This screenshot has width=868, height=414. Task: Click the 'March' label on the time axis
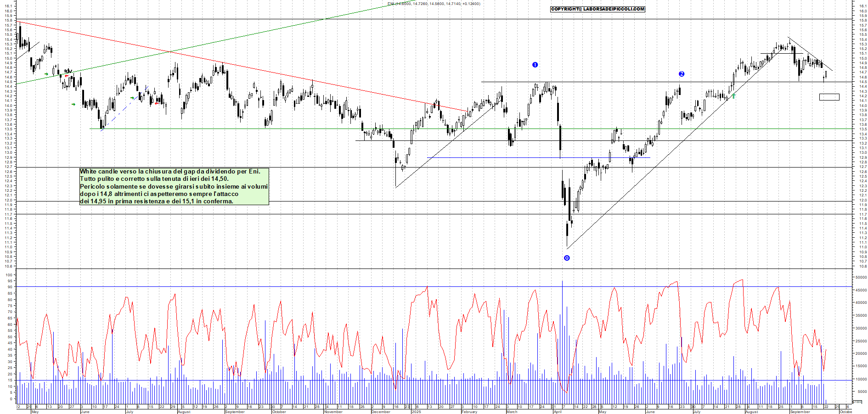pos(512,412)
